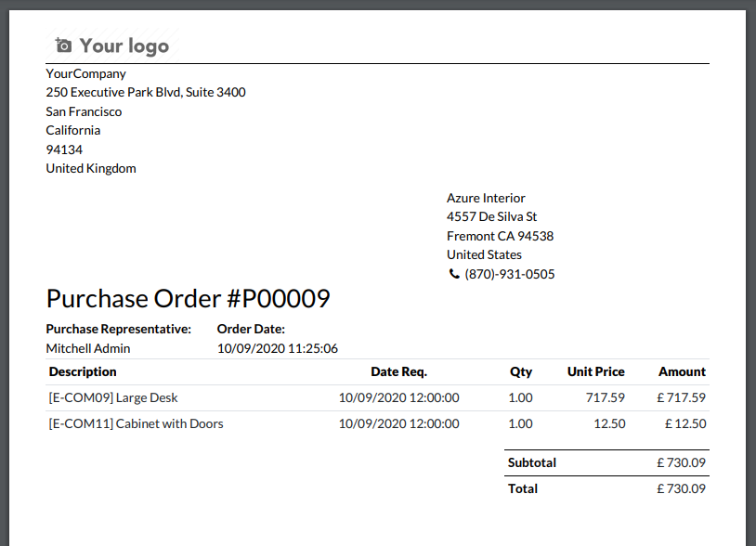Select the [E-COM11] Cabinet with Doors row
The height and width of the screenshot is (546, 756).
tap(136, 423)
